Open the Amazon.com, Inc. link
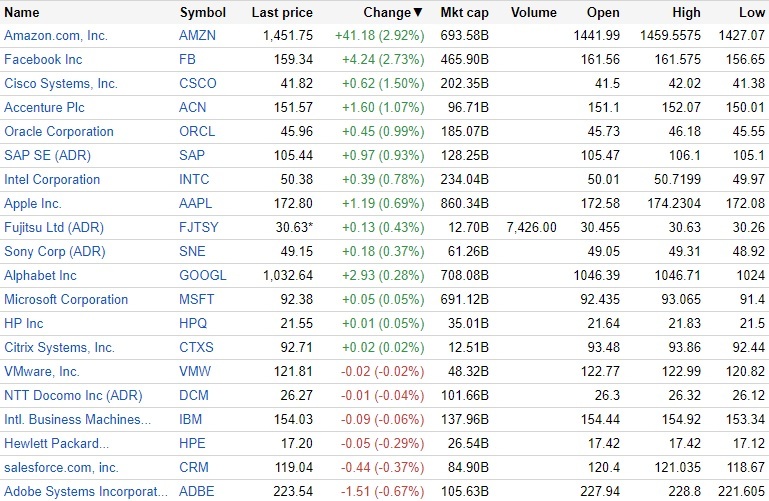The width and height of the screenshot is (769, 501). click(x=56, y=36)
